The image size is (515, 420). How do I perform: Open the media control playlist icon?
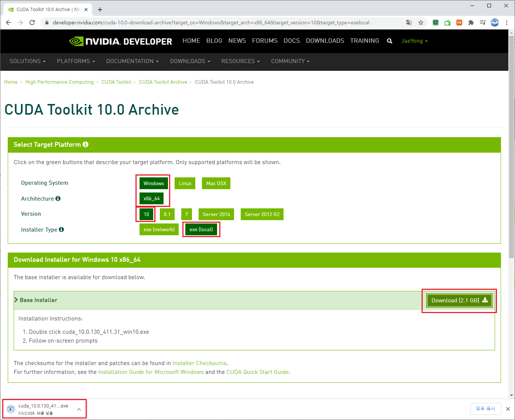[483, 22]
